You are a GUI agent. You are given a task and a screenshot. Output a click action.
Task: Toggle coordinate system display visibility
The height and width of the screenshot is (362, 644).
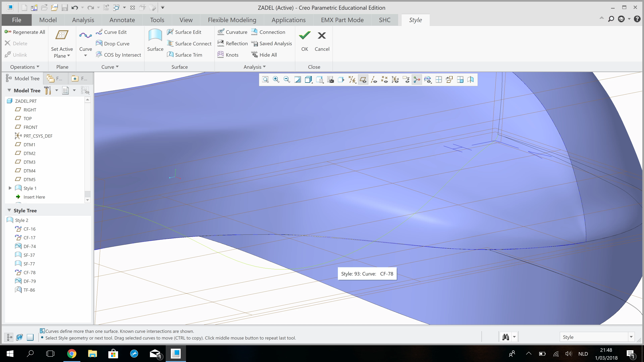(x=395, y=80)
